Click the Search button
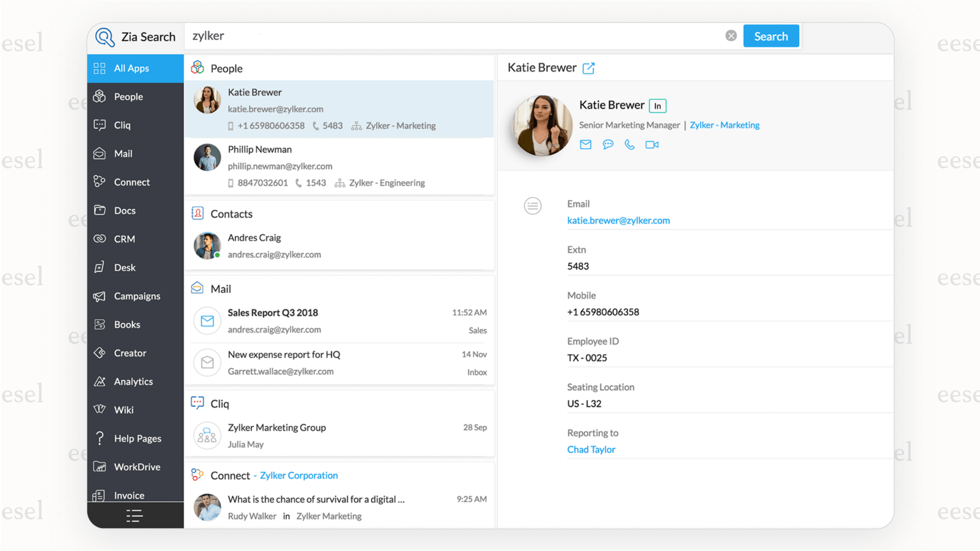Image resolution: width=980 pixels, height=551 pixels. [771, 36]
